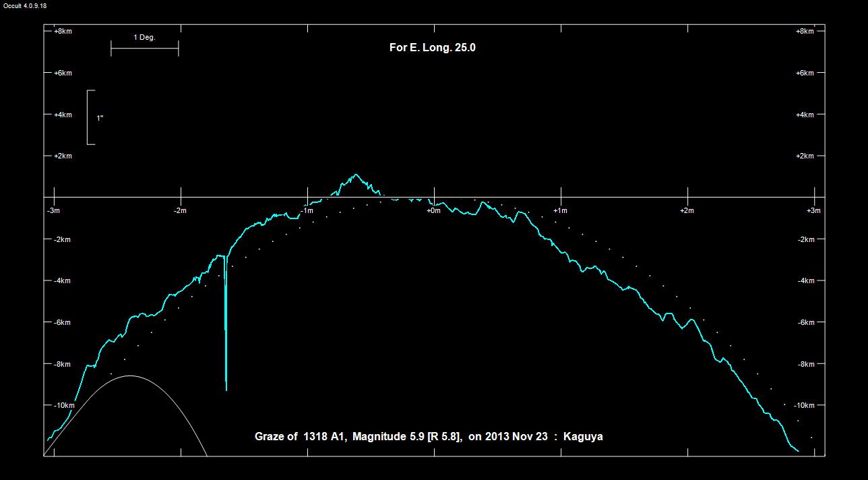Image resolution: width=868 pixels, height=480 pixels.
Task: Click the top of the white curve
Action: click(129, 376)
